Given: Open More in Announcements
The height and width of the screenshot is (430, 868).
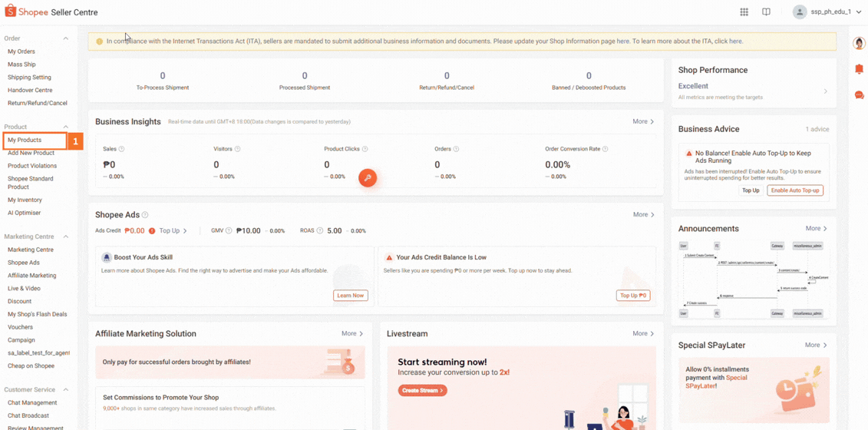Looking at the screenshot, I should (x=816, y=228).
